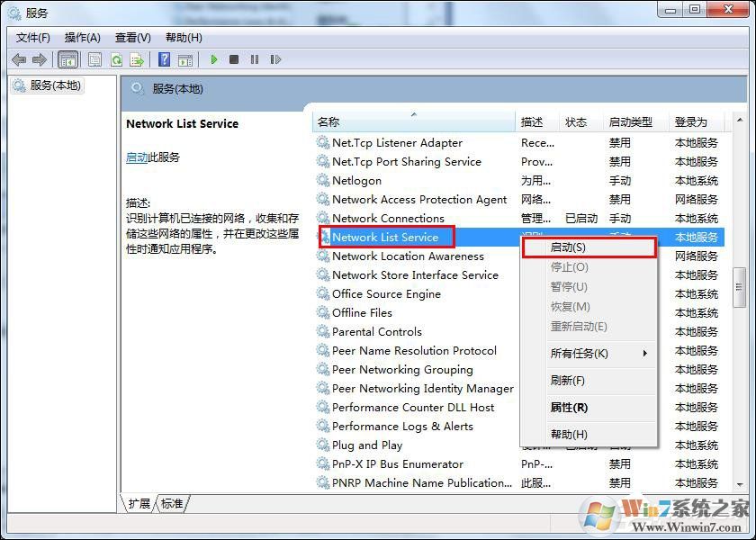
Task: Click the Export List toolbar icon
Action: pos(137,59)
